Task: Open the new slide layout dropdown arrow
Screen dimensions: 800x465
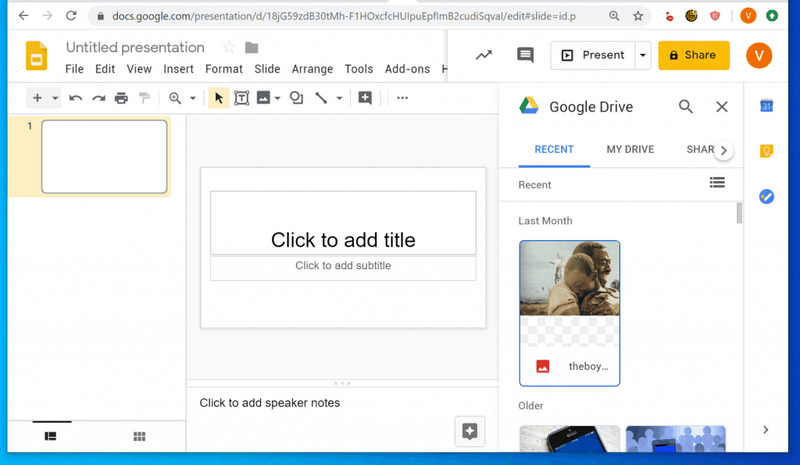Action: pos(55,98)
